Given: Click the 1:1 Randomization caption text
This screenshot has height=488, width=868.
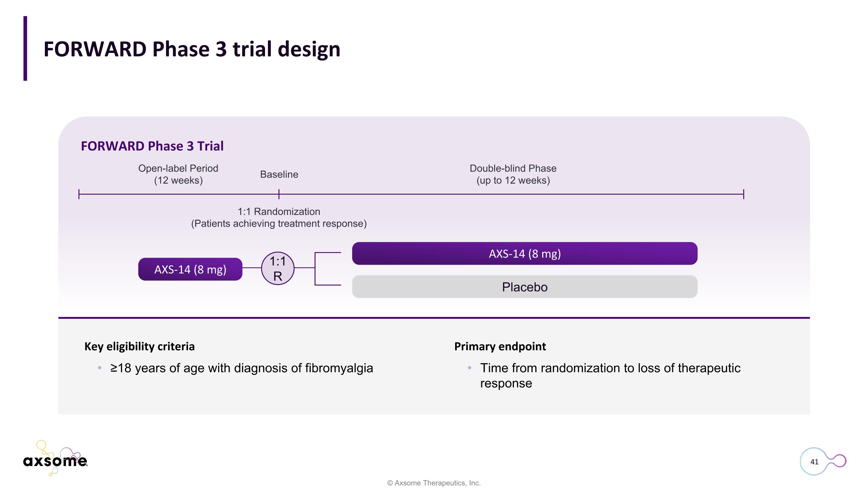Looking at the screenshot, I should (279, 218).
